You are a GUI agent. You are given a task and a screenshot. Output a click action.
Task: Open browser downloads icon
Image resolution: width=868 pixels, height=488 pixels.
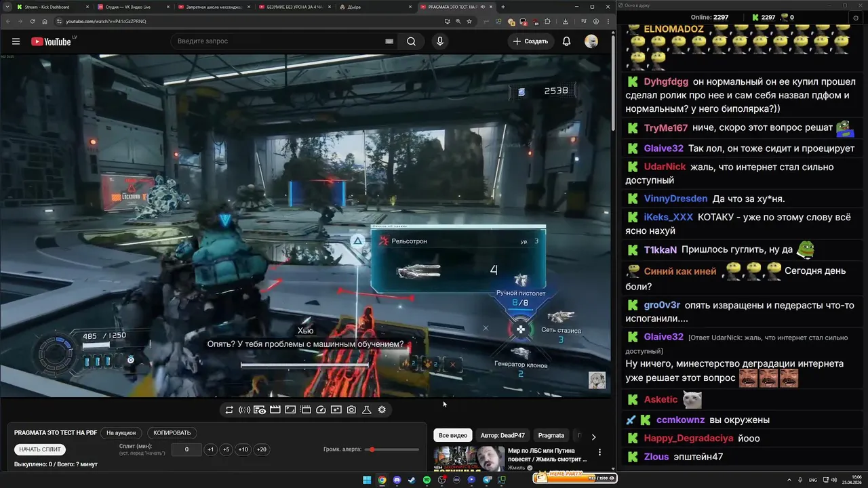coord(566,21)
